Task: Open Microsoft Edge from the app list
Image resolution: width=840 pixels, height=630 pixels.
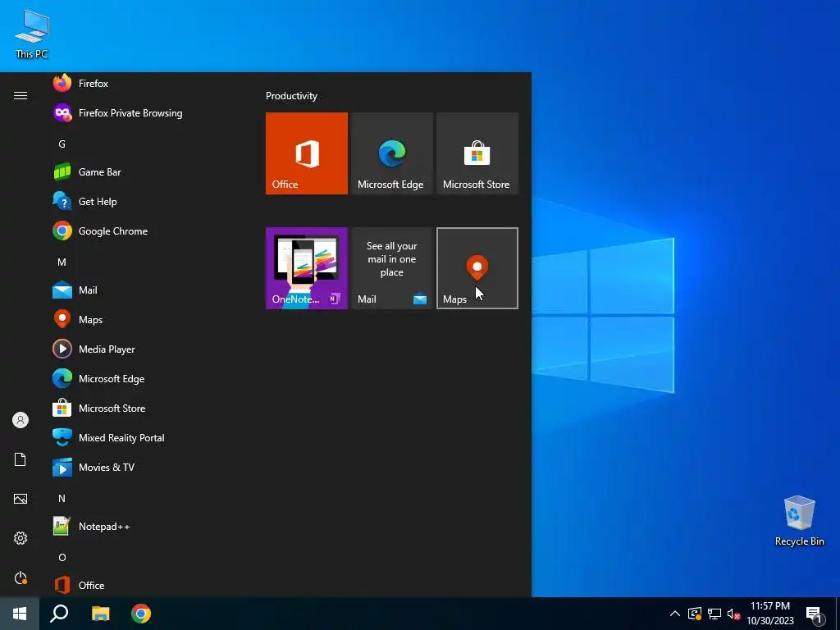Action: (x=144, y=378)
